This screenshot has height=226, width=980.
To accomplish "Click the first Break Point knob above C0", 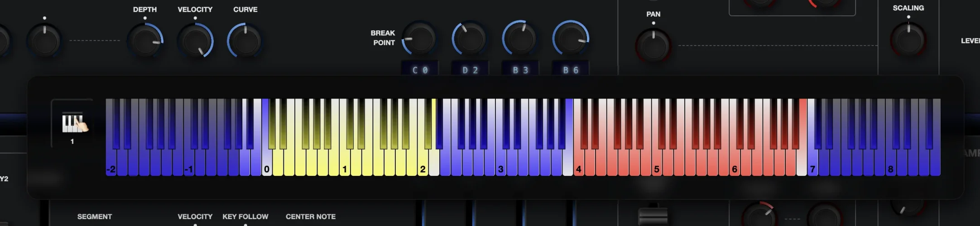I will [x=419, y=39].
